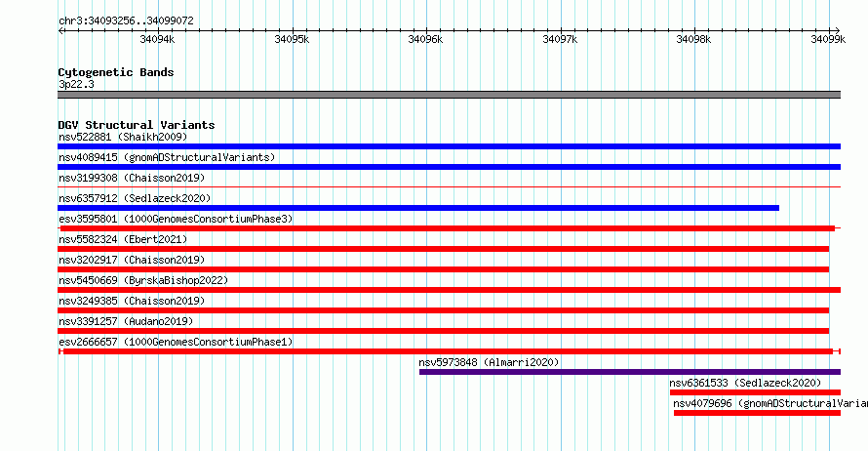The width and height of the screenshot is (868, 451).
Task: Open nsv5582324 (Ebert2021) variant label
Action: coord(123,239)
